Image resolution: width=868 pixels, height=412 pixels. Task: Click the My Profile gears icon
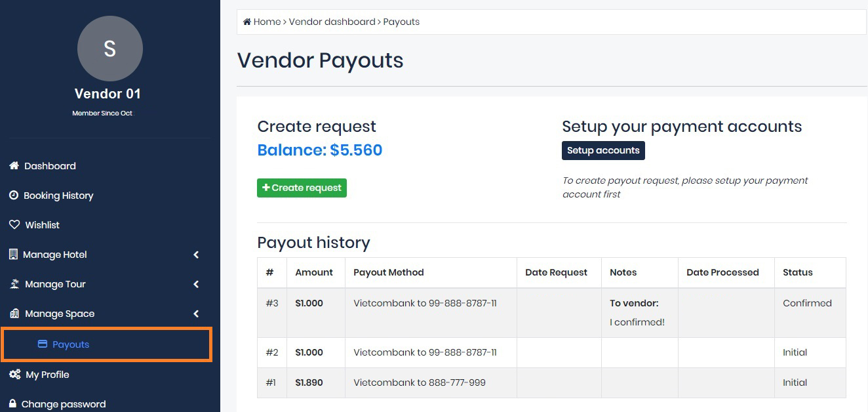[x=14, y=375]
